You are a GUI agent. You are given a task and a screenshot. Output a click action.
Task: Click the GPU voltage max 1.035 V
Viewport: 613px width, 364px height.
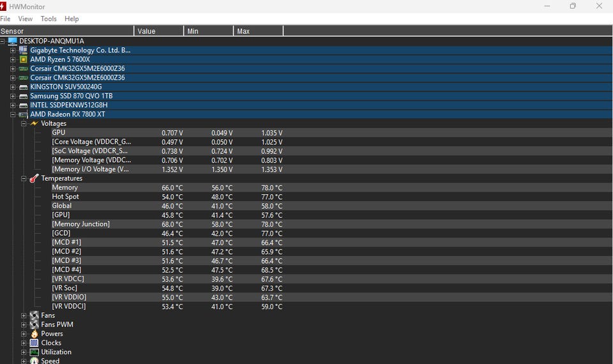272,133
